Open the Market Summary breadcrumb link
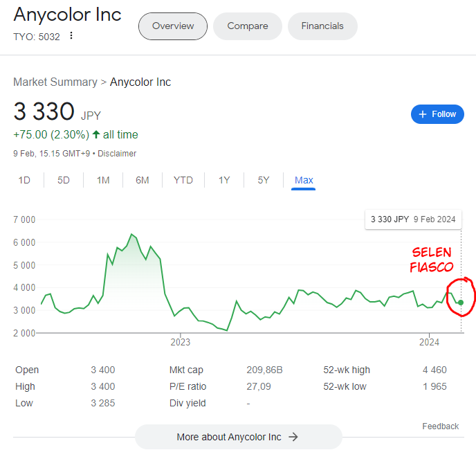Viewport: 476px width, 459px height. (55, 82)
